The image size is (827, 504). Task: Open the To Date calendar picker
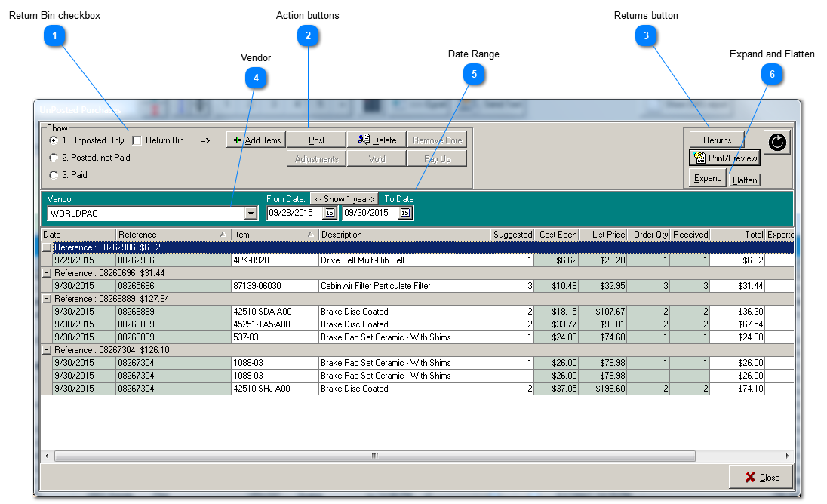pyautogui.click(x=404, y=214)
